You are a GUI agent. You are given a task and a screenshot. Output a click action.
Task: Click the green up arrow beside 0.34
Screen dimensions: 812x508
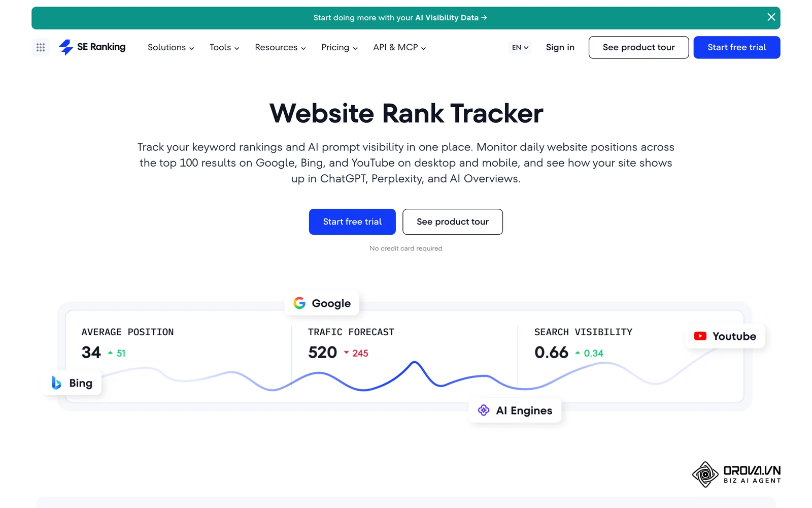point(578,353)
